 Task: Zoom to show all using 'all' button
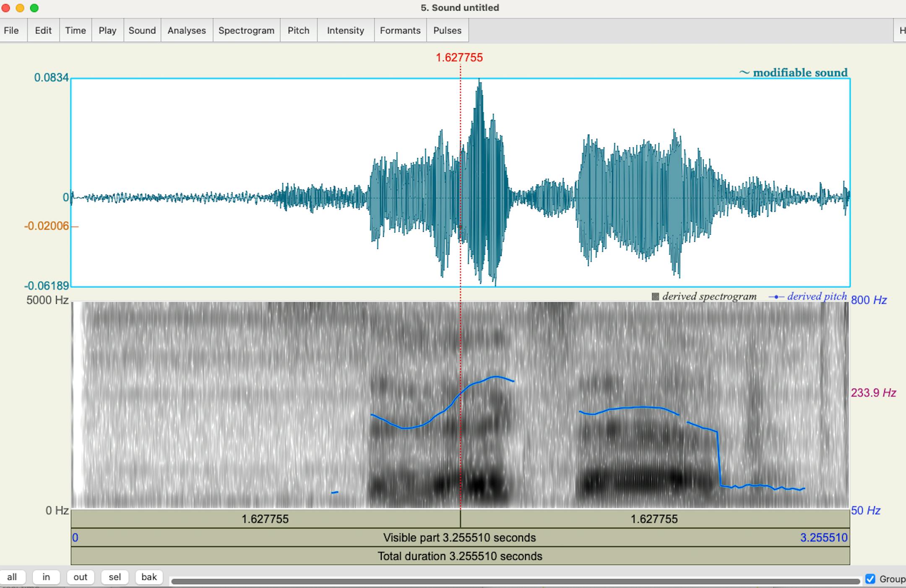(13, 577)
